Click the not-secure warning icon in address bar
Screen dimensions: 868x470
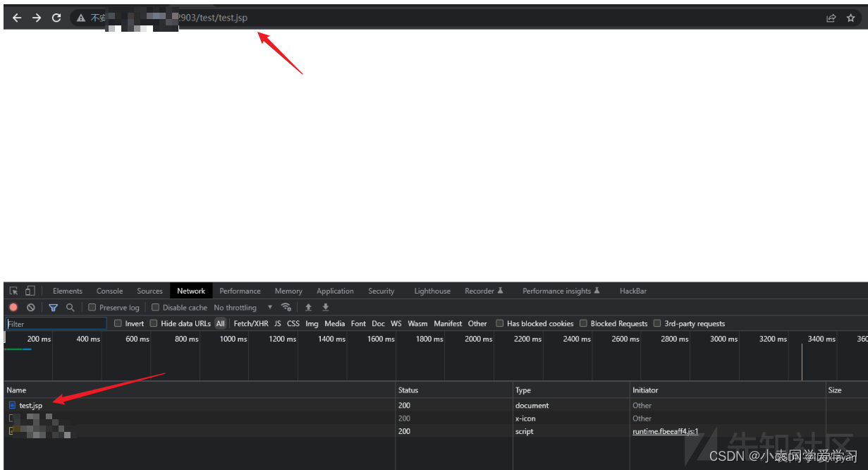pyautogui.click(x=81, y=18)
